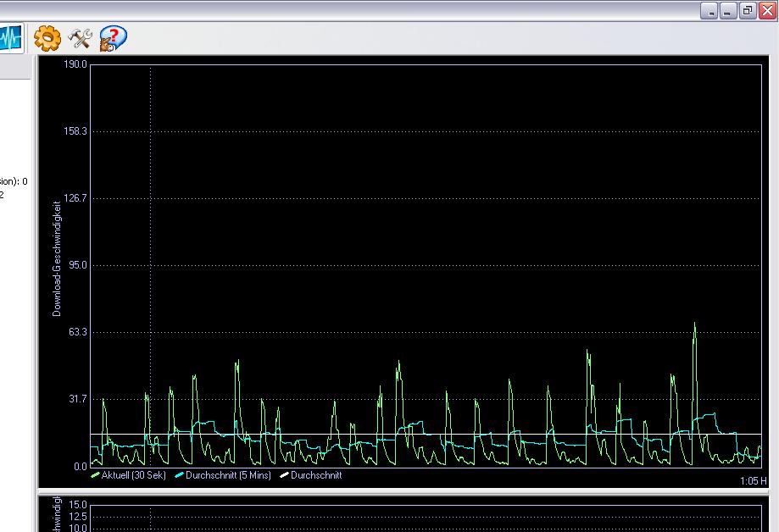Screen dimensions: 779x532
Task: Click the 63.3 value on the y-axis
Action: (77, 332)
